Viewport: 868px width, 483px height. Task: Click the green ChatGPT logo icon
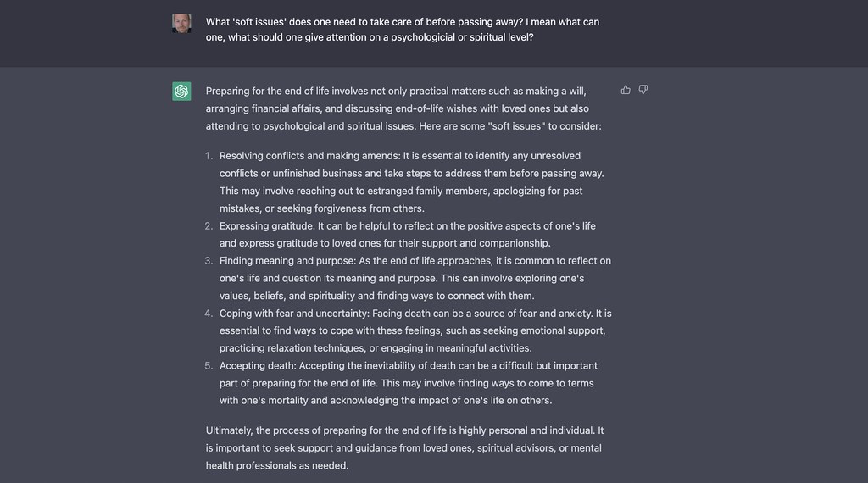click(181, 92)
